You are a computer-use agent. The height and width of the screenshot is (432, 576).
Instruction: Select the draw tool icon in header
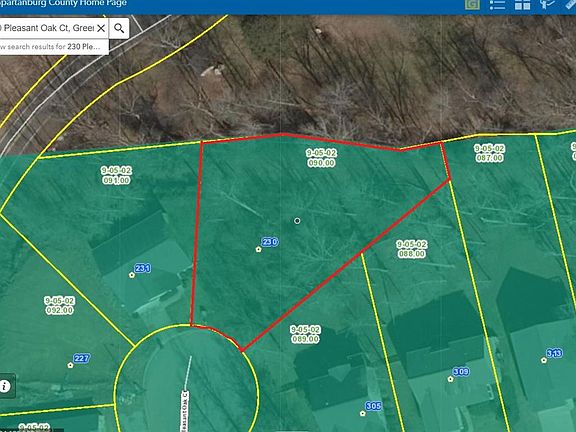(x=547, y=4)
